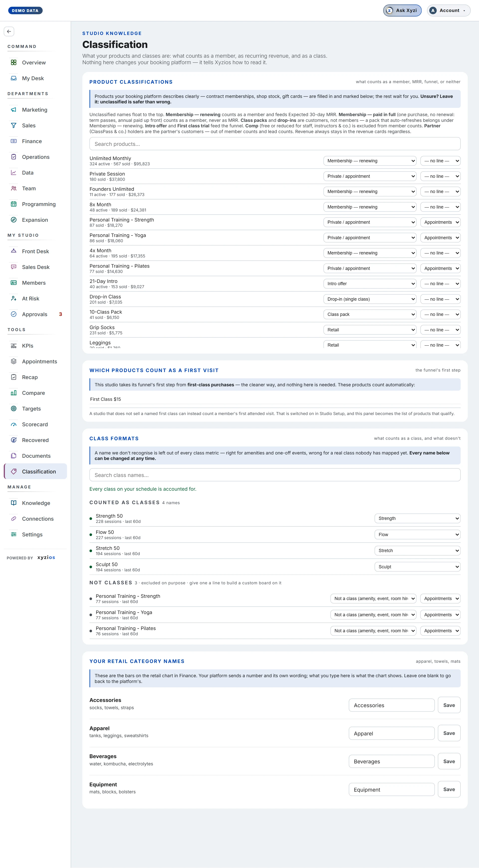Viewport: 479px width, 868px height.
Task: Click the Settings sliders icon
Action: [13, 534]
